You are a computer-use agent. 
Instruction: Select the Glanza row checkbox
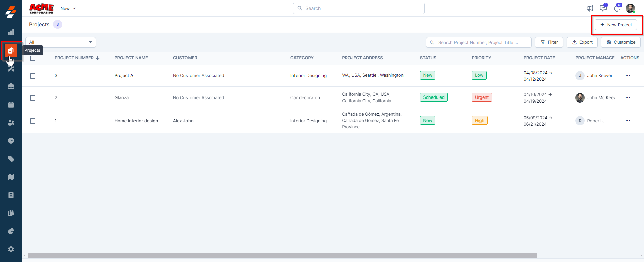click(33, 98)
